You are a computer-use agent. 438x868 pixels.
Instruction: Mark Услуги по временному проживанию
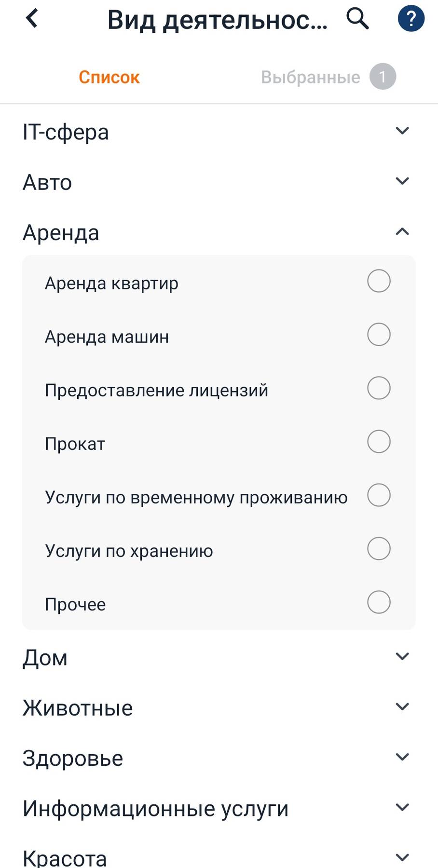click(378, 495)
